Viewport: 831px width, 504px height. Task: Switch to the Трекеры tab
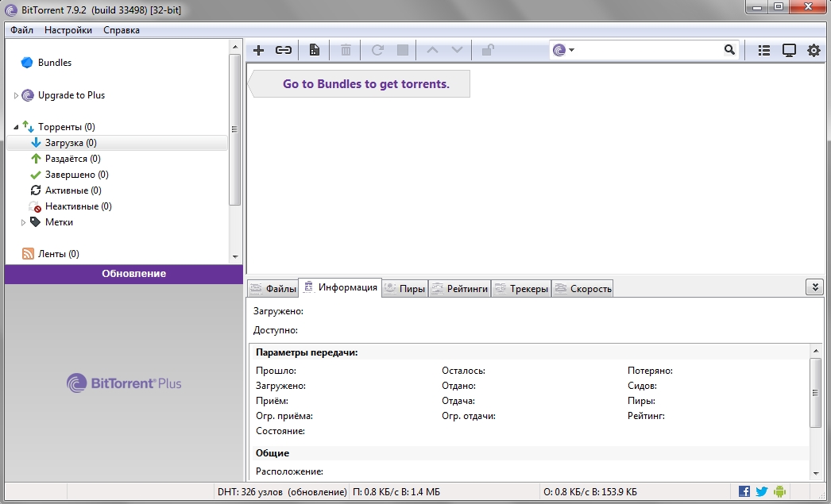(x=521, y=289)
